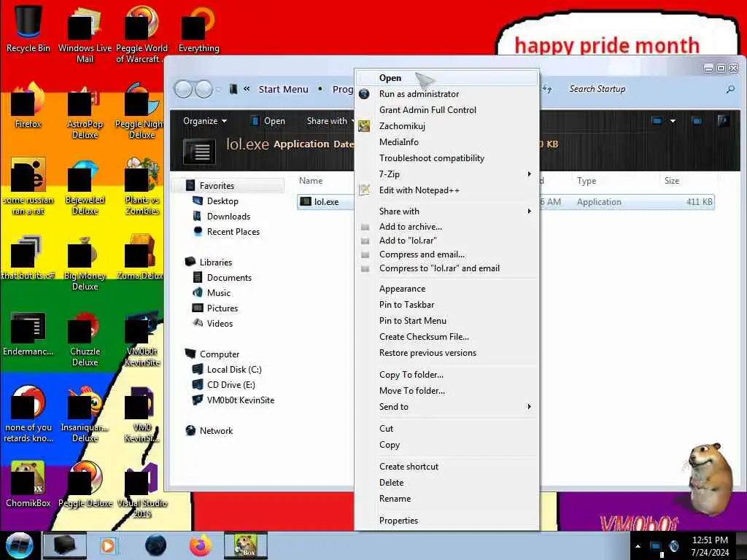The height and width of the screenshot is (560, 747).
Task: Select Grant Admin Full Control
Action: 447,110
